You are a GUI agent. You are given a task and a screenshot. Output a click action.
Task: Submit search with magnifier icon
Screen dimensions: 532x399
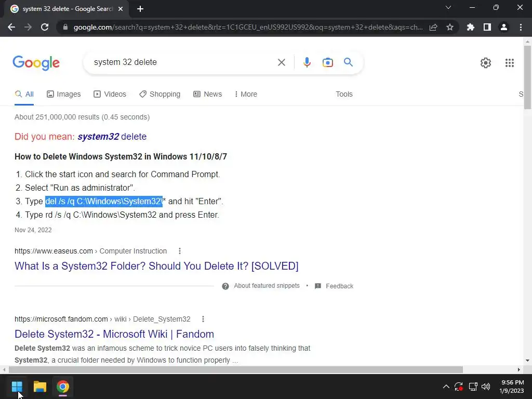(348, 62)
